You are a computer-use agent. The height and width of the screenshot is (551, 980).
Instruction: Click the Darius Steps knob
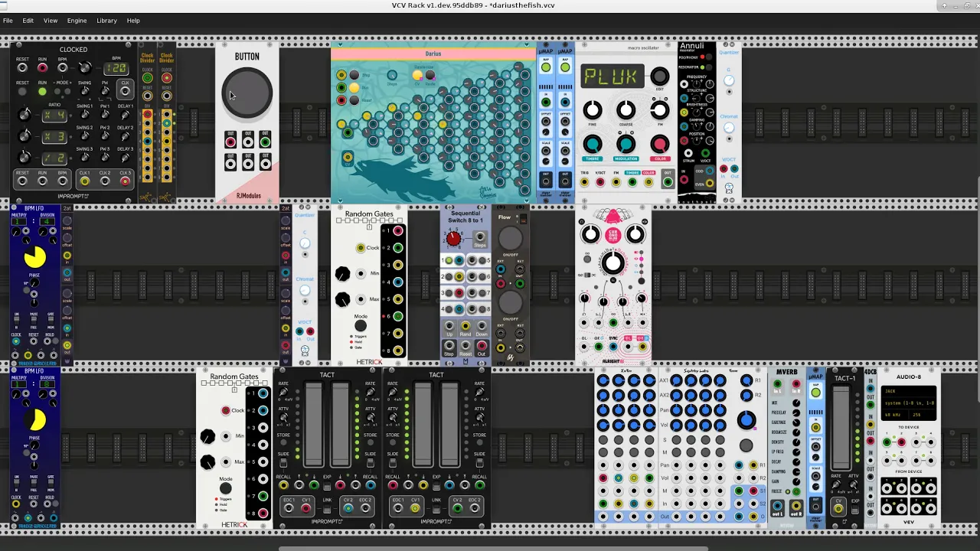click(392, 76)
